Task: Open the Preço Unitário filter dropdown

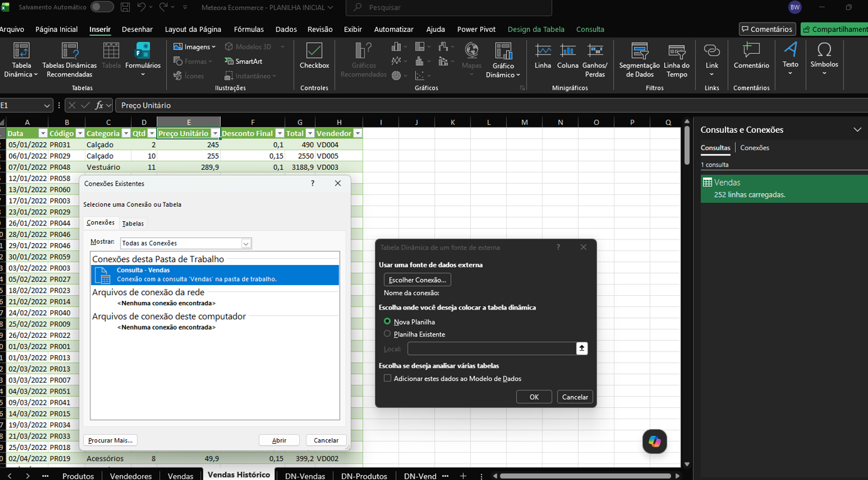Action: (215, 133)
